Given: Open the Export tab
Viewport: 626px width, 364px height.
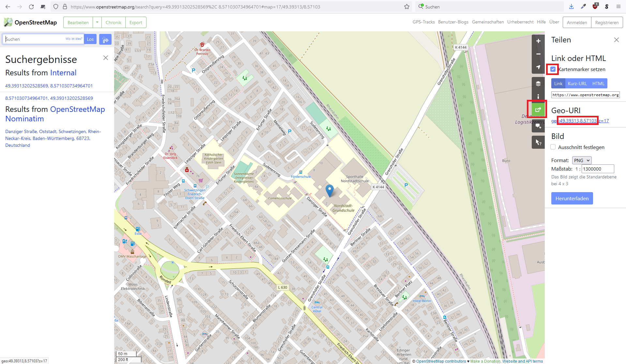Looking at the screenshot, I should [x=136, y=23].
